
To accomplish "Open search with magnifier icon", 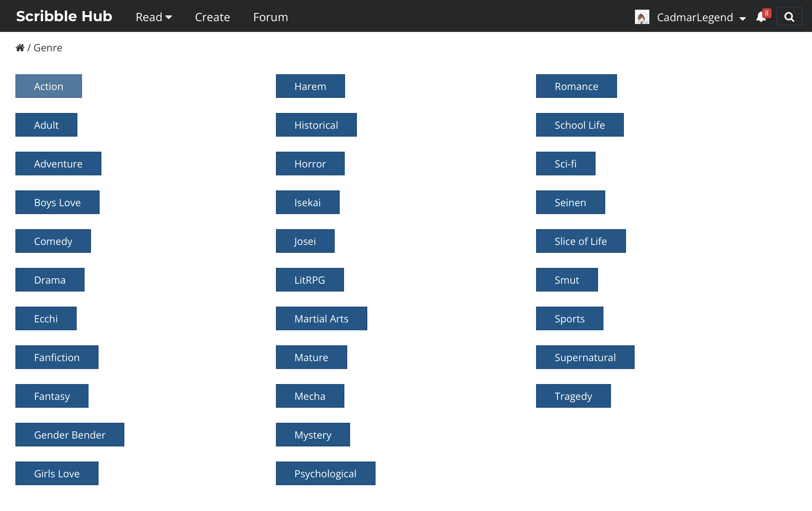I will (789, 17).
